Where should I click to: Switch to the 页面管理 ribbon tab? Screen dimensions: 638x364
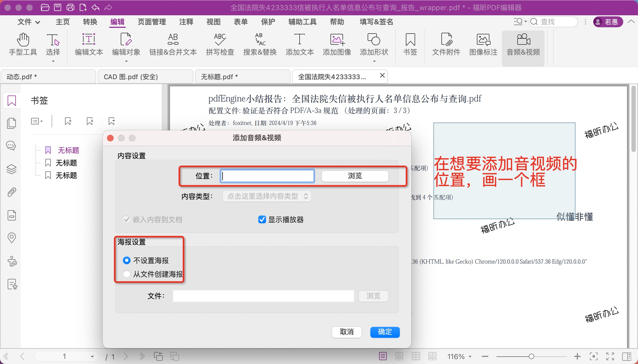tap(152, 22)
